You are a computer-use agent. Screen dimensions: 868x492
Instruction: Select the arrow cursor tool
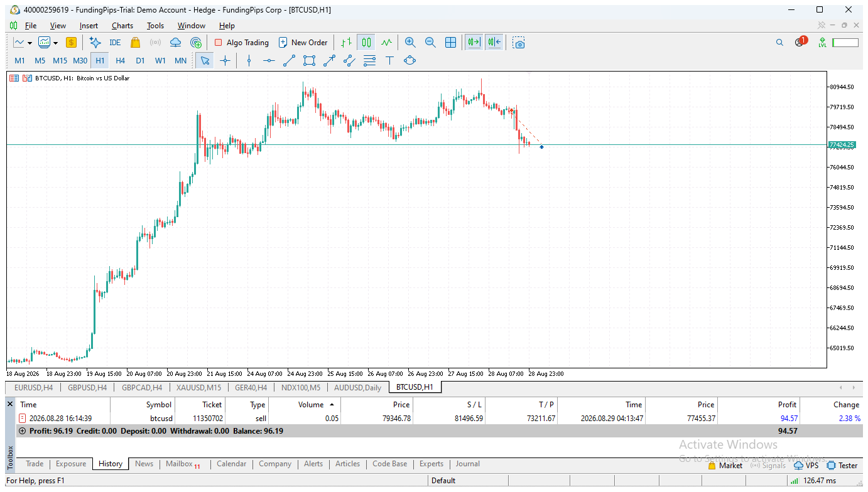point(205,60)
